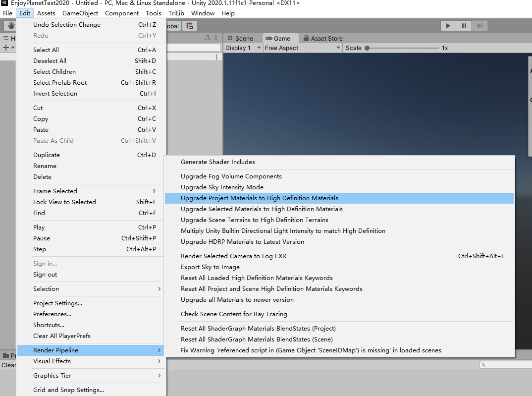Screen dimensions: 532x396
Task: Choose Fix Warning SceneIDMap missing script
Action: 339,350
